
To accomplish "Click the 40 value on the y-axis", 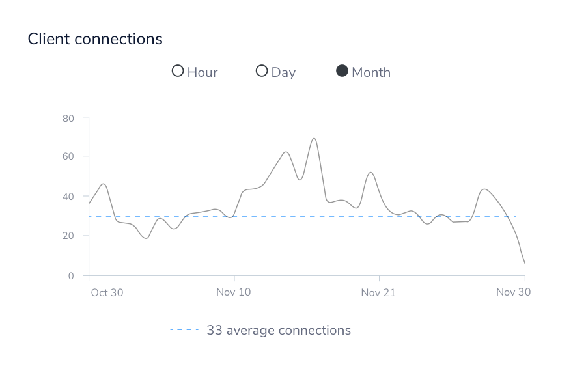I will [x=70, y=197].
